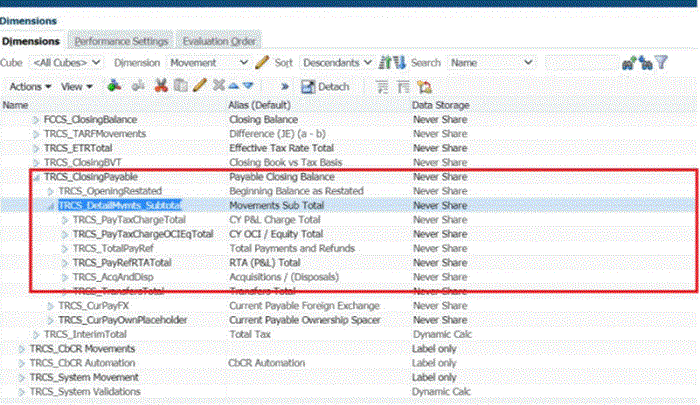Open the Dimension dropdown showing Movement
The width and height of the screenshot is (700, 405).
click(208, 63)
